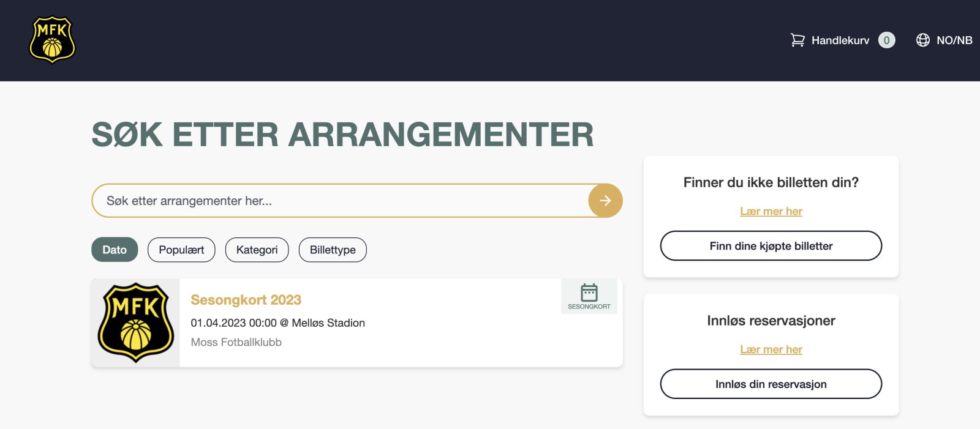Viewport: 980px width, 429px height.
Task: Click the MFK club logo in header
Action: coord(52,40)
